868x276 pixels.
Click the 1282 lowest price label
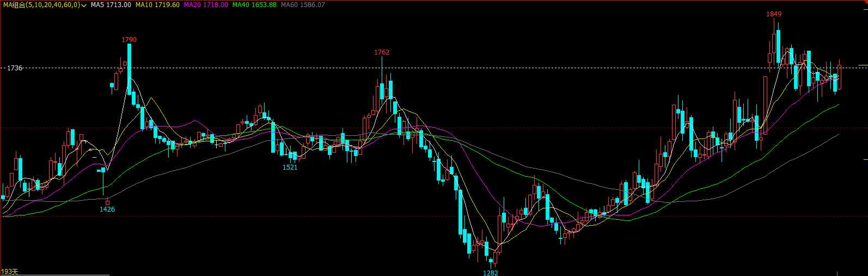[491, 273]
